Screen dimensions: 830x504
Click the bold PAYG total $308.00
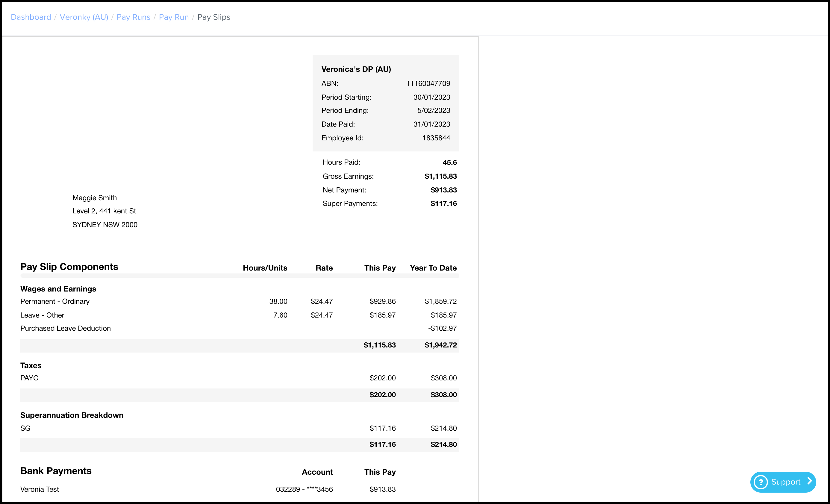[444, 394]
